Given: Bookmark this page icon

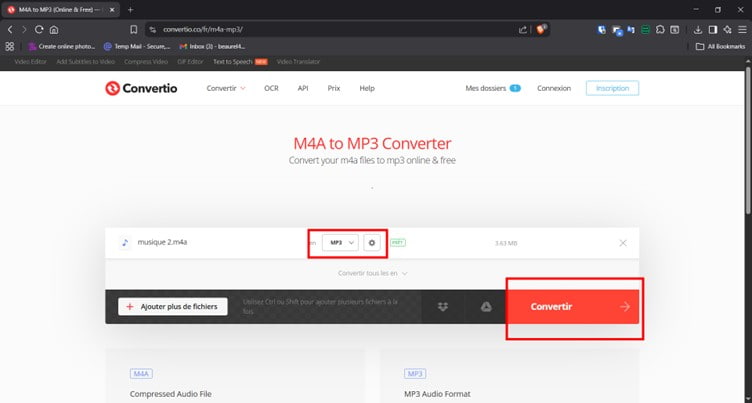Looking at the screenshot, I should [134, 29].
